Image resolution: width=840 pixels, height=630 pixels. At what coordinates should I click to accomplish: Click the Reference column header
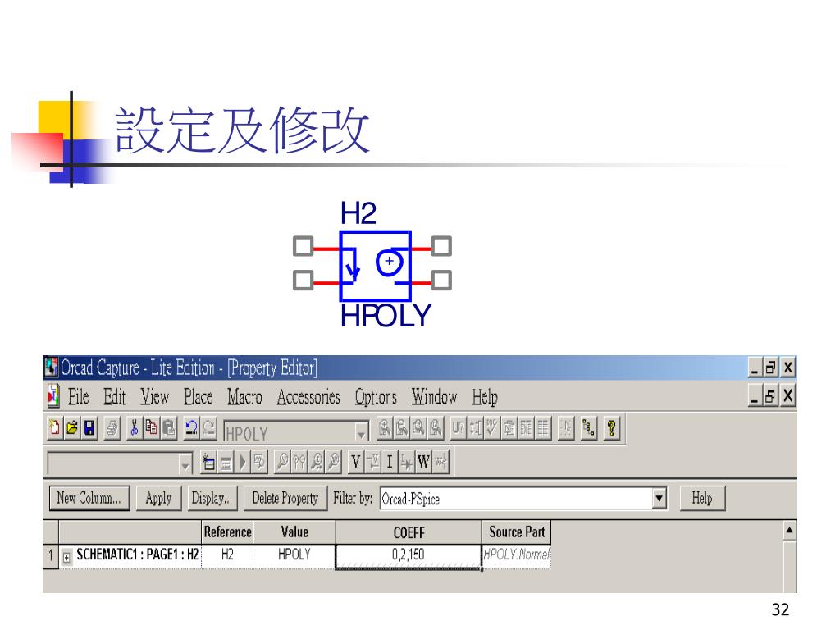click(227, 532)
